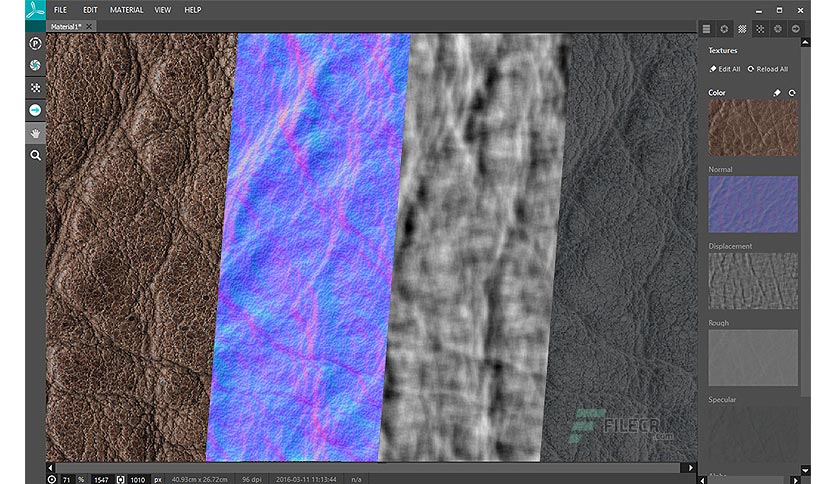836x484 pixels.
Task: Minimize the application window
Action: 759,11
